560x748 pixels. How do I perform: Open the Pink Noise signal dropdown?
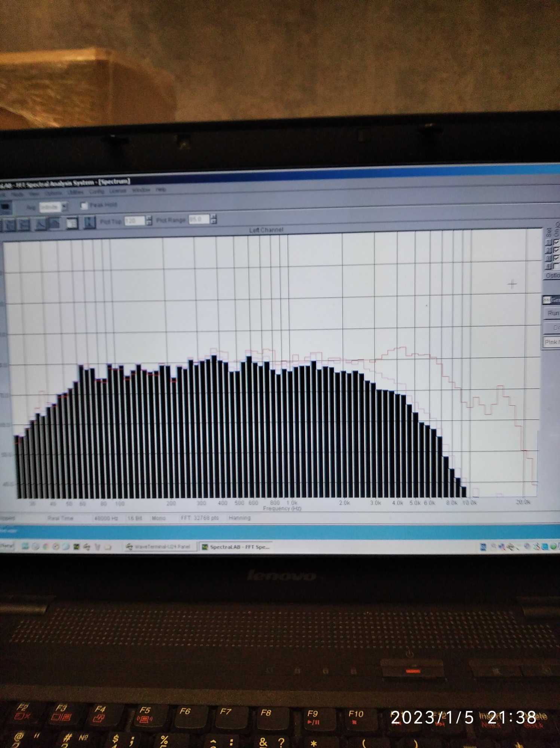coord(551,342)
